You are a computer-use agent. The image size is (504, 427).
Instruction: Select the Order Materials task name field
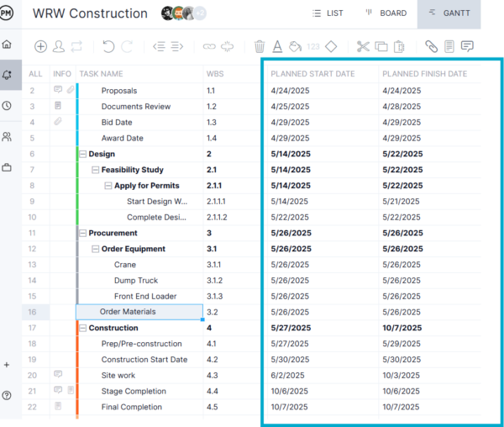tap(139, 312)
